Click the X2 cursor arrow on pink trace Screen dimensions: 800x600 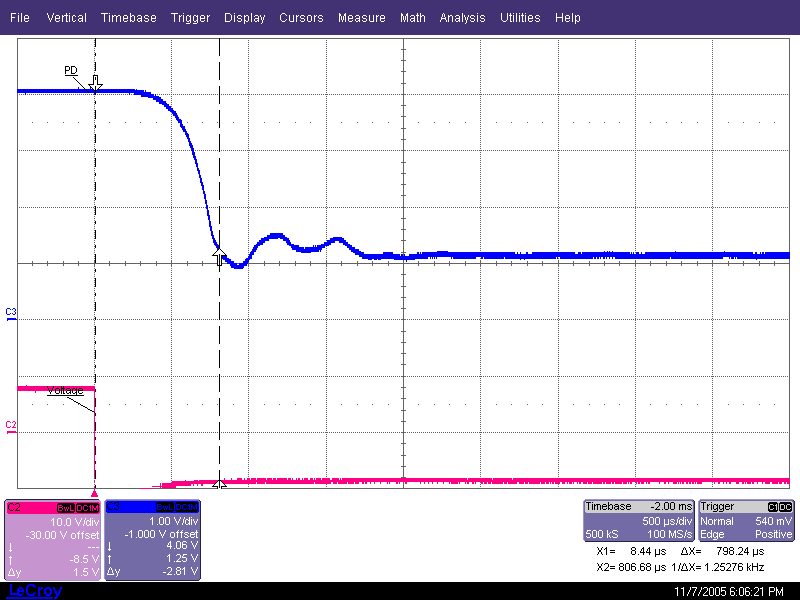click(219, 483)
